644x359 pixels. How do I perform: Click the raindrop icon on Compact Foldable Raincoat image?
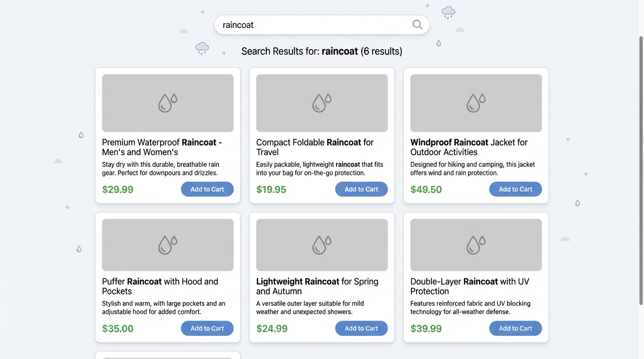[322, 102]
